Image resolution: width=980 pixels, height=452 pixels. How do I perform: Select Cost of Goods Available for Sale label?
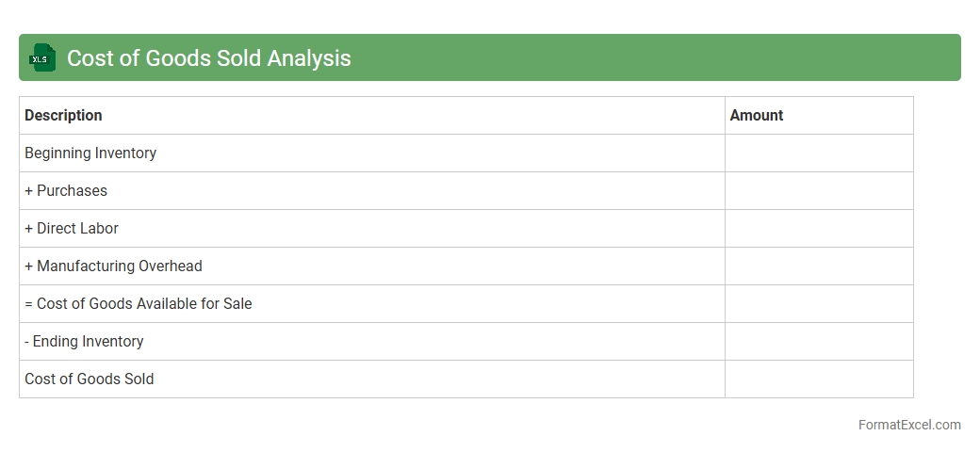[x=139, y=303]
